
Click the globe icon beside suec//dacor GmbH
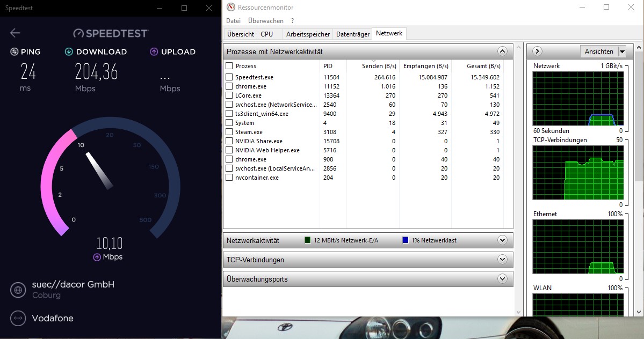[18, 290]
